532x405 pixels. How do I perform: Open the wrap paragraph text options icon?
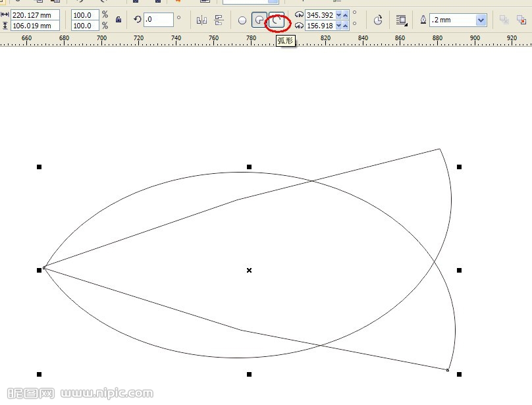coord(402,20)
